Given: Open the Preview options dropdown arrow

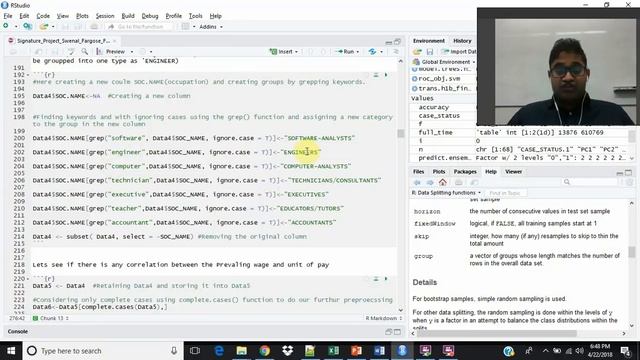Looking at the screenshot, I should point(132,52).
